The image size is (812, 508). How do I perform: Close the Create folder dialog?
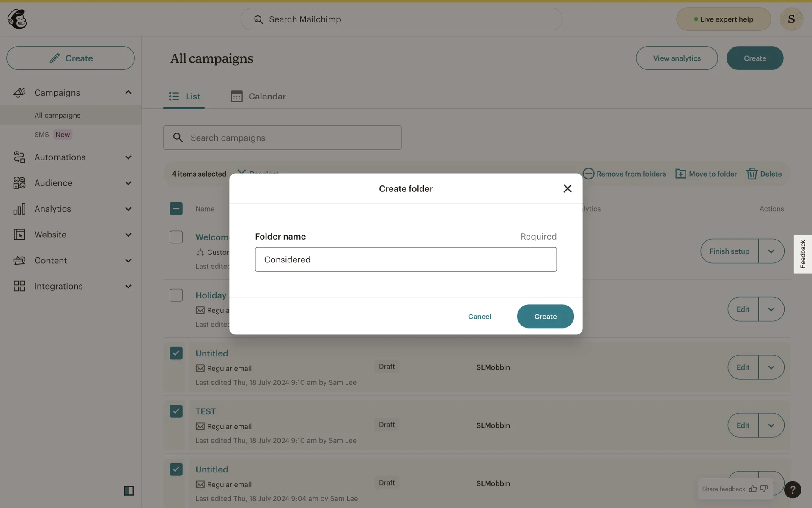pyautogui.click(x=567, y=188)
